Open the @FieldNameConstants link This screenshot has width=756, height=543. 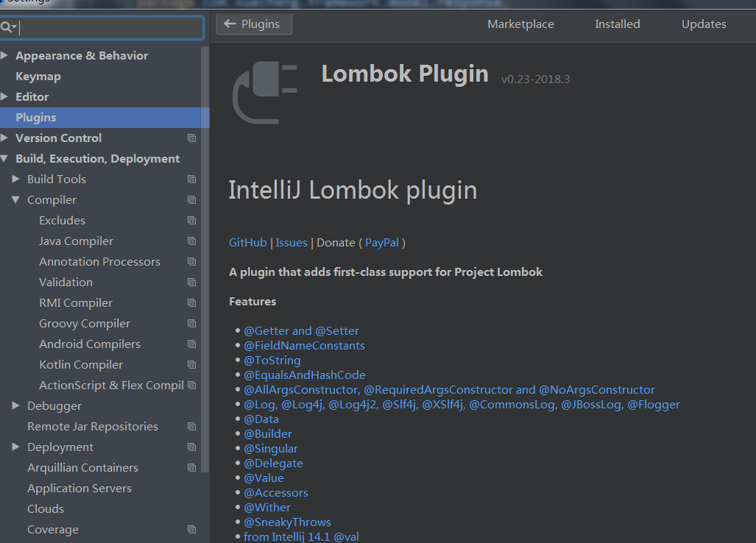[x=304, y=346]
